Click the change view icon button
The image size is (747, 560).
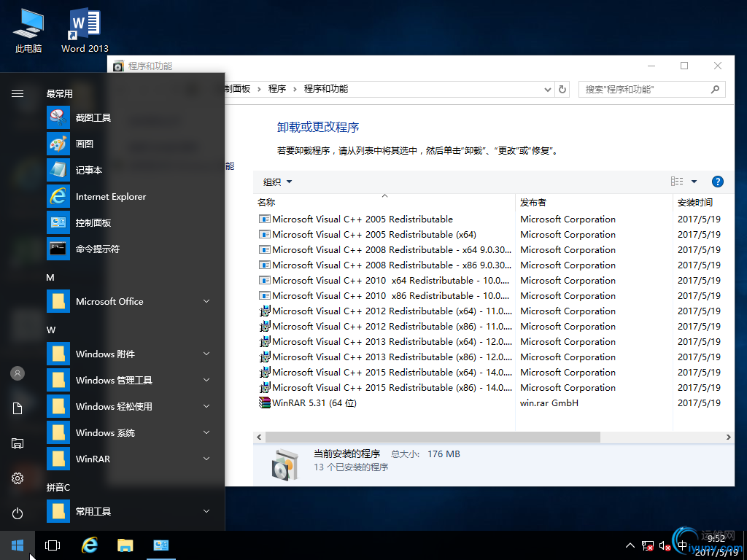677,182
